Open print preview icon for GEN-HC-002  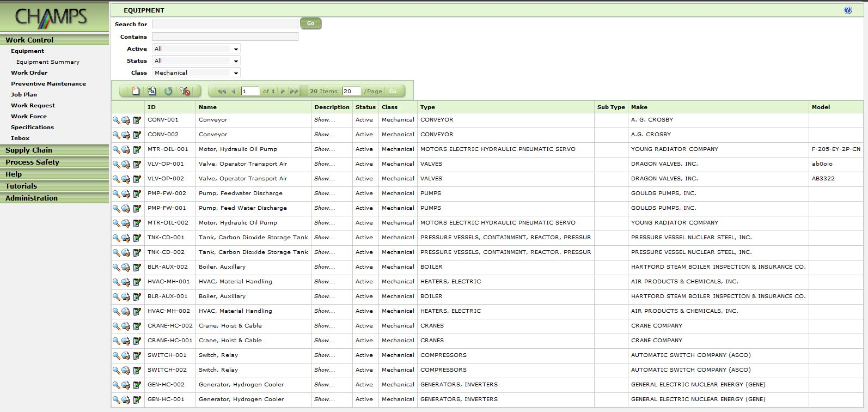pos(126,385)
